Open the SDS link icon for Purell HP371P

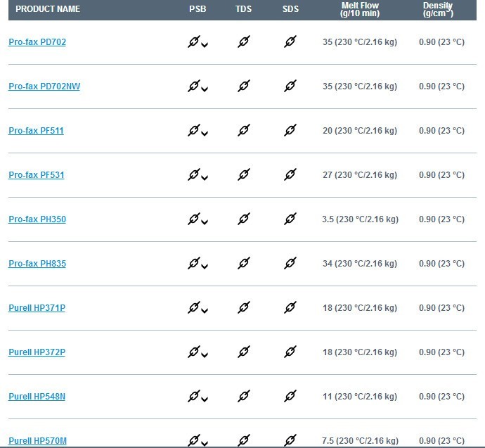(x=290, y=307)
